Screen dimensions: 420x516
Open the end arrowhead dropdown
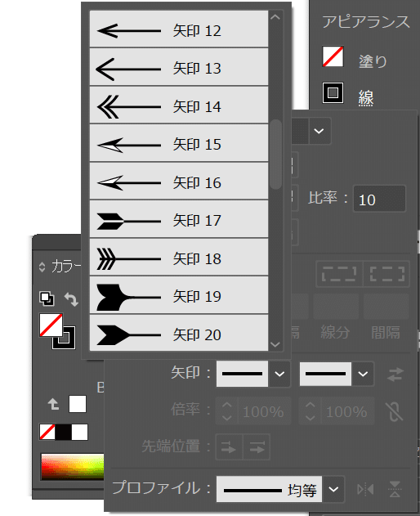pyautogui.click(x=363, y=374)
